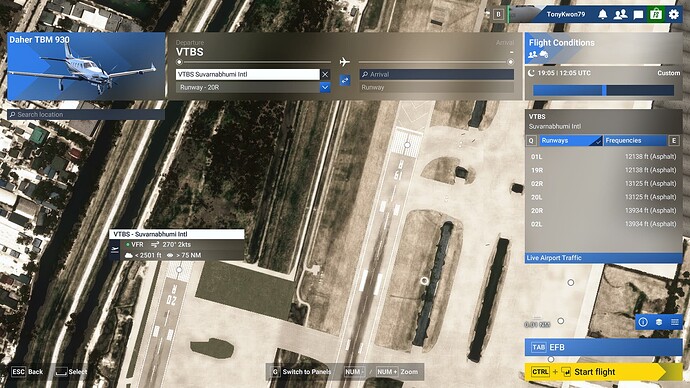Click the B key icon near profile
Viewport: 690px width, 388px height.
point(498,14)
